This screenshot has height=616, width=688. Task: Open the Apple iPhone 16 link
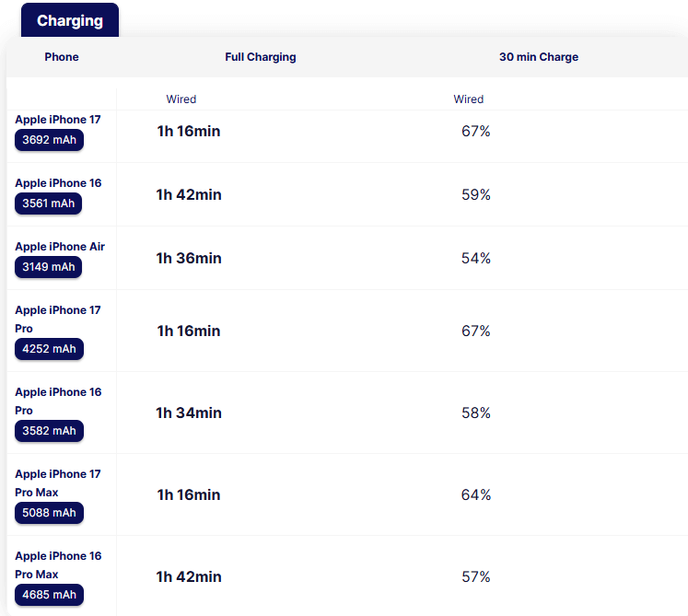pos(58,183)
